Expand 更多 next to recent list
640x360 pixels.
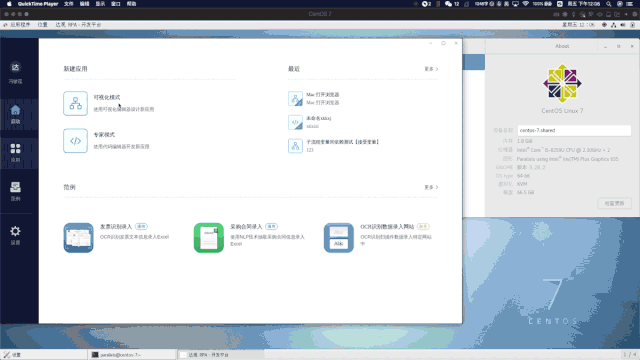click(431, 69)
